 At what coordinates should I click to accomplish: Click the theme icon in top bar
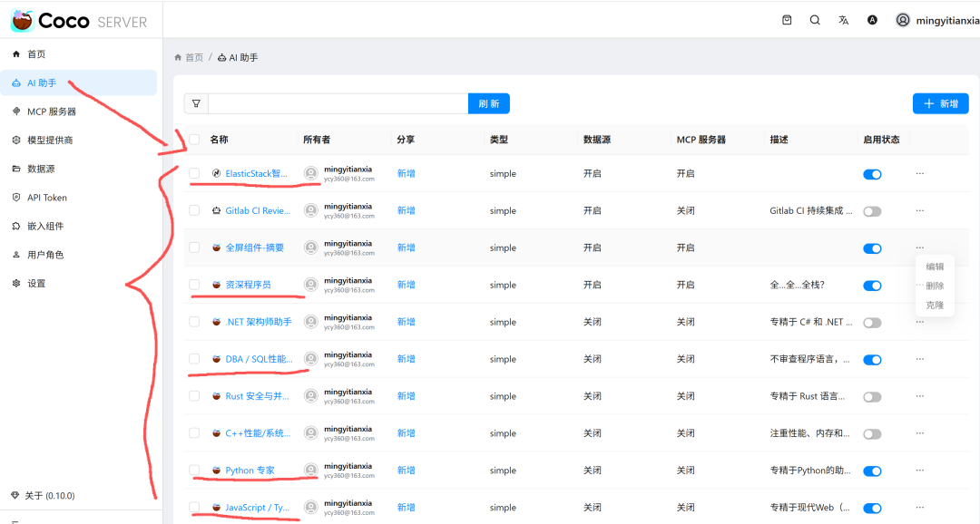click(x=872, y=20)
